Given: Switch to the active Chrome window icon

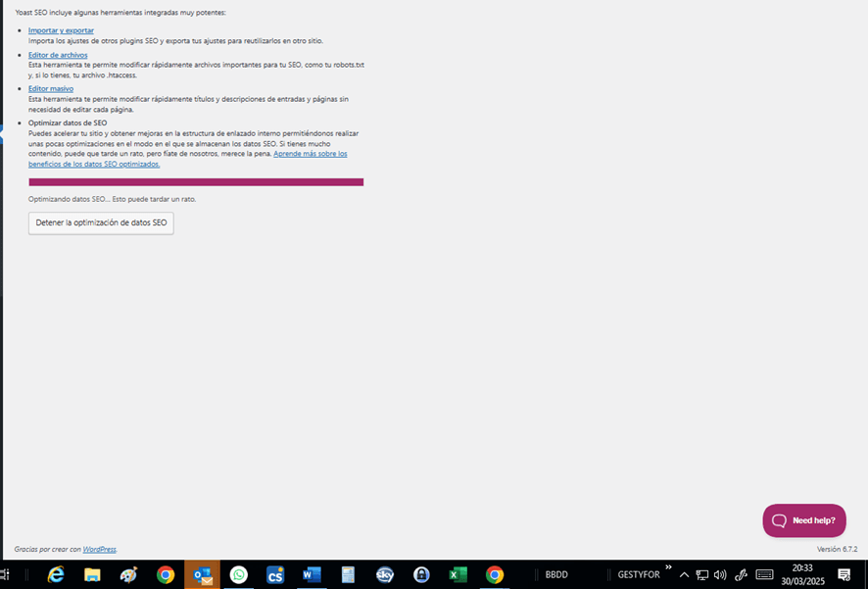Looking at the screenshot, I should (x=495, y=574).
